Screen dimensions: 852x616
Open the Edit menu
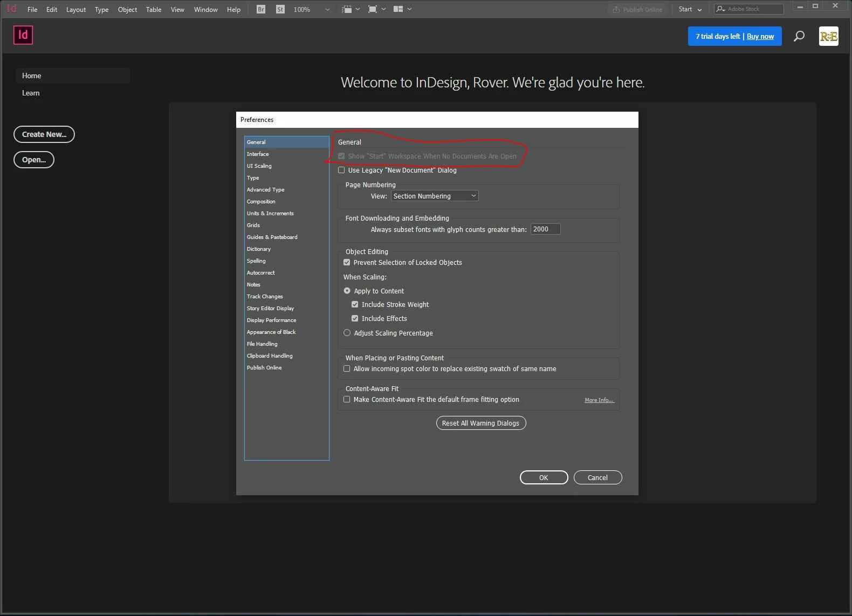pyautogui.click(x=52, y=9)
